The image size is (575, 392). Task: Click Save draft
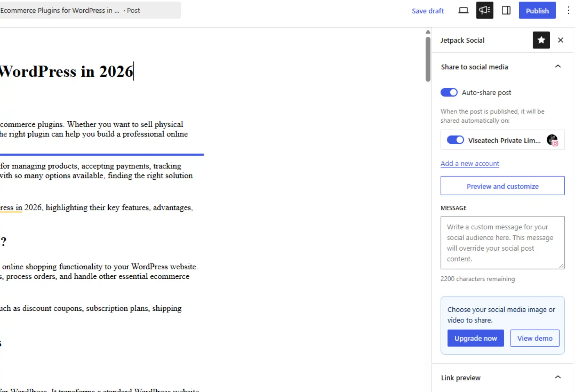(428, 11)
